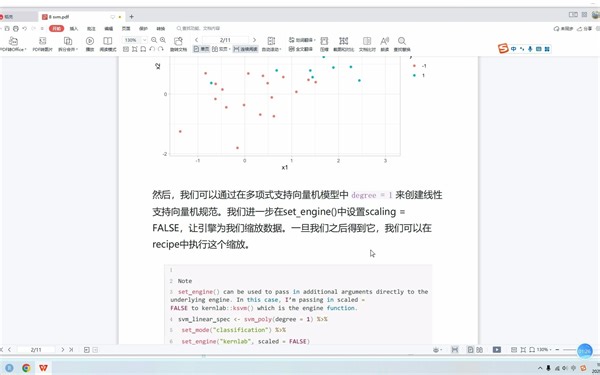Expand the zoom percentage dropdown
Viewport: 600px width, 375px height.
click(x=145, y=40)
